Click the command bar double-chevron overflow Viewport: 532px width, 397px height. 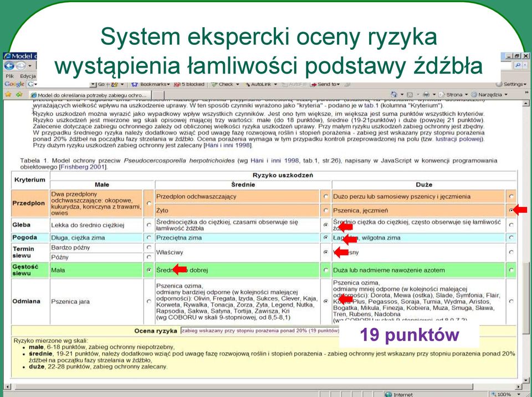pos(527,92)
